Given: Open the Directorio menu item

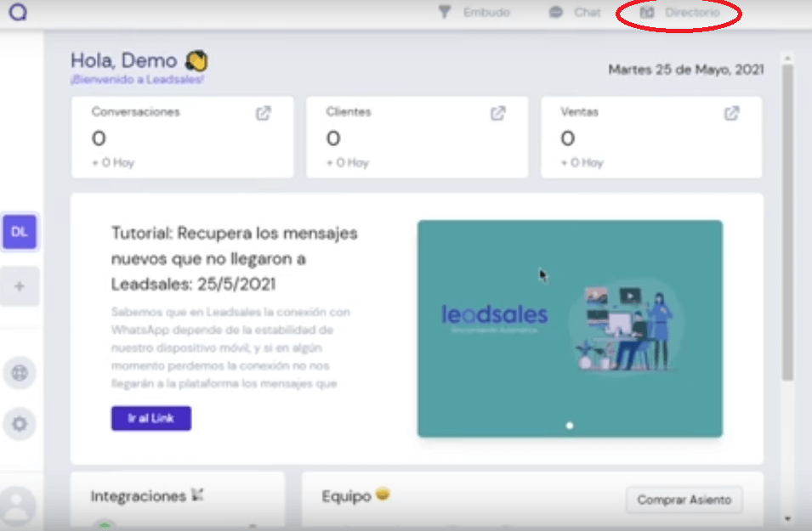Looking at the screenshot, I should click(x=679, y=12).
